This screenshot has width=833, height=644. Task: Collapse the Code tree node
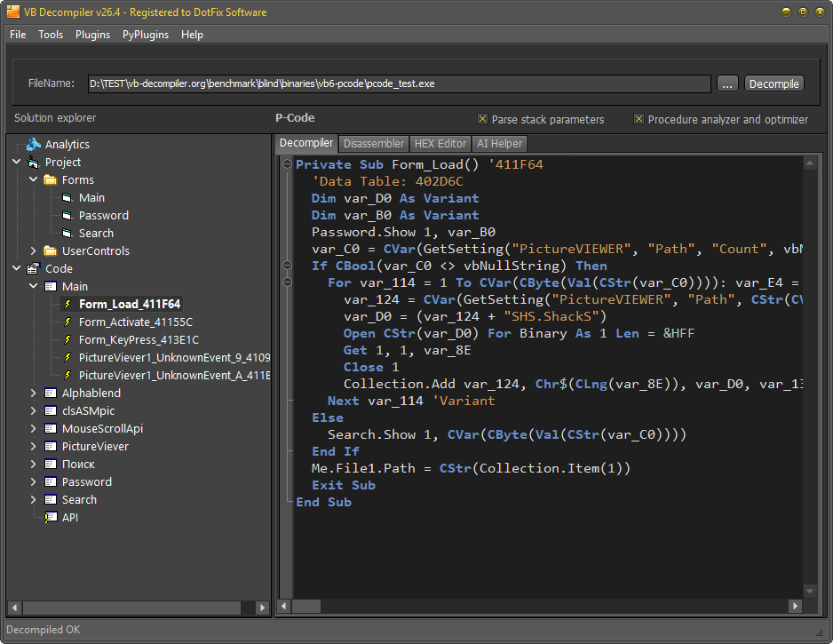tap(17, 268)
